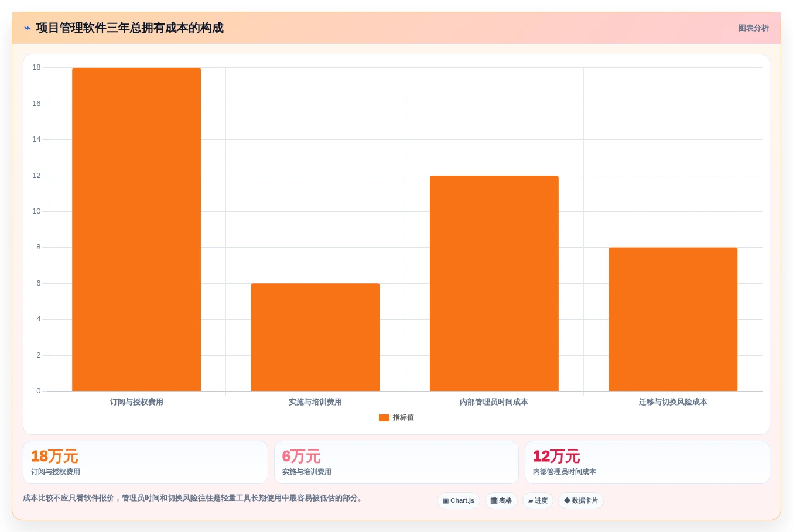Screen dimensions: 793x532
Task: Click the y-axis tick label 10
Action: [x=36, y=211]
